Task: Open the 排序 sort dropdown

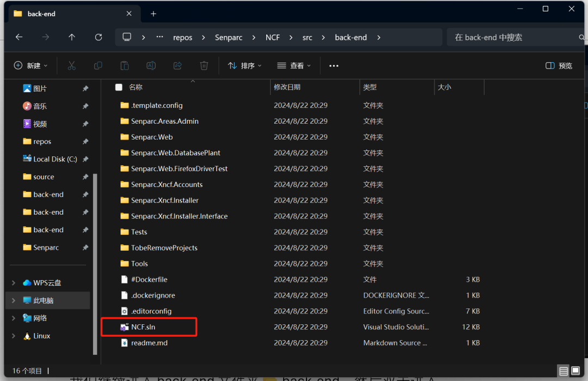Action: [244, 66]
